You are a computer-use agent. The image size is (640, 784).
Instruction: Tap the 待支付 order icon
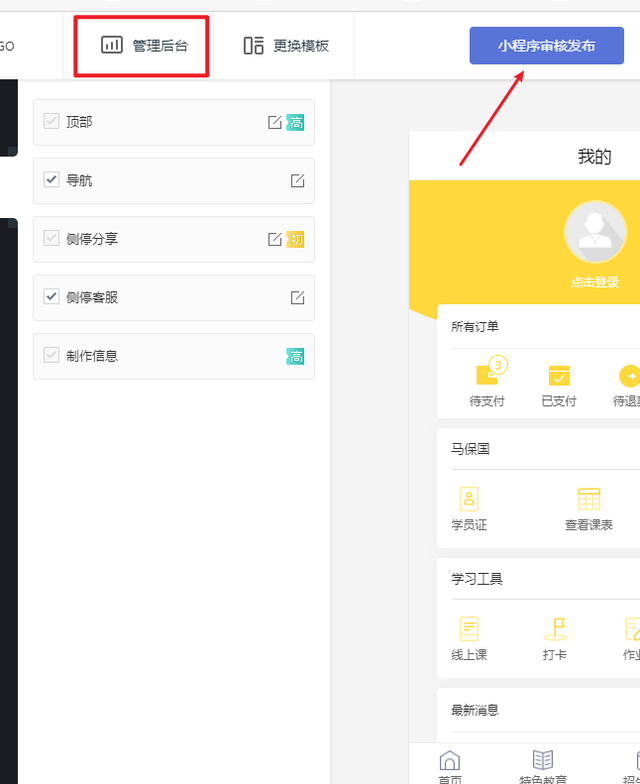click(487, 375)
